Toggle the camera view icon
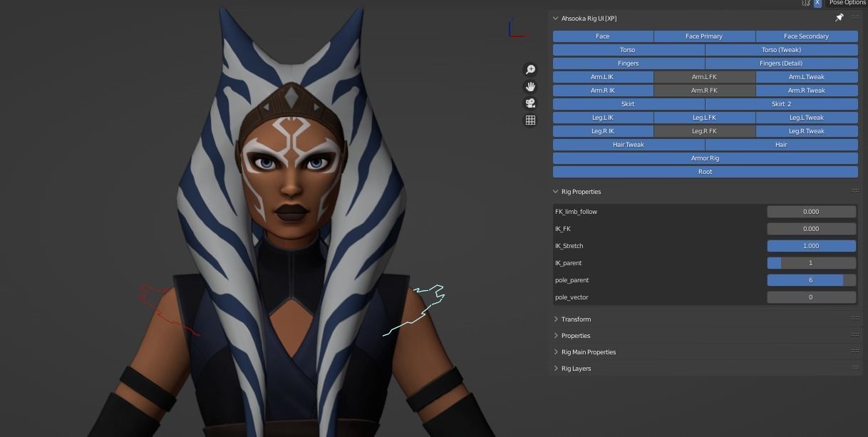This screenshot has width=868, height=437. point(530,103)
